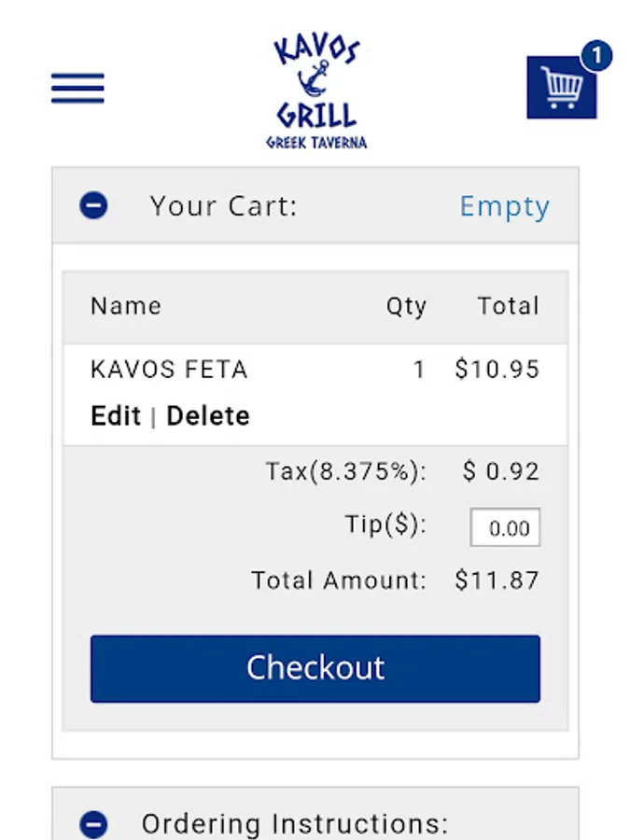Click the 'Your Cart:' section header text
630x840 pixels.
pos(223,205)
